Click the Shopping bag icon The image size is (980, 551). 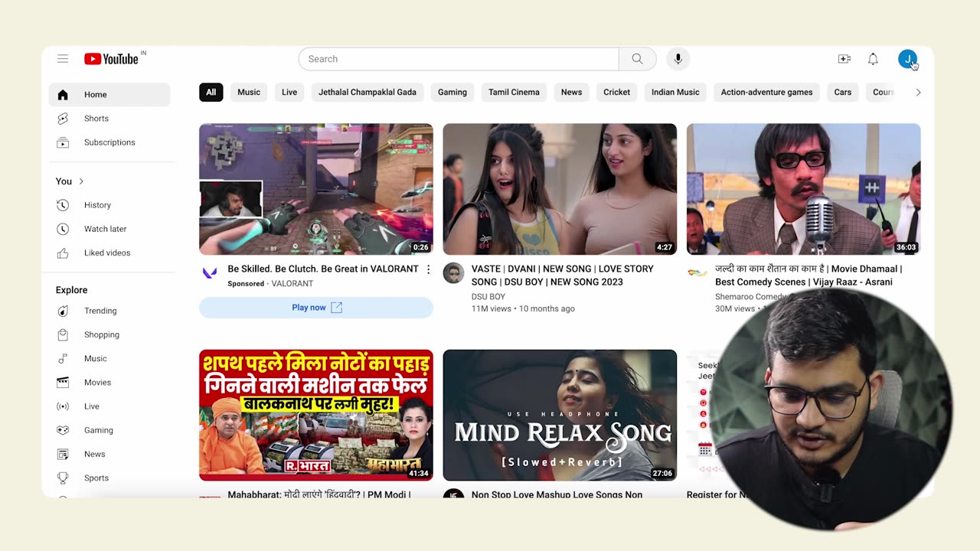pos(63,334)
